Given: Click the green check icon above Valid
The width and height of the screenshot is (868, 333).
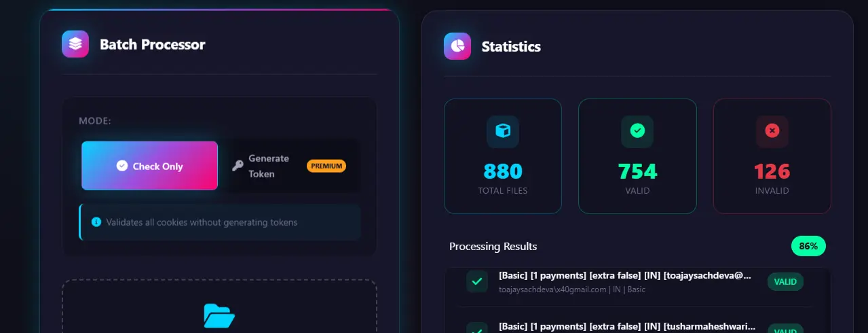Looking at the screenshot, I should pyautogui.click(x=637, y=132).
